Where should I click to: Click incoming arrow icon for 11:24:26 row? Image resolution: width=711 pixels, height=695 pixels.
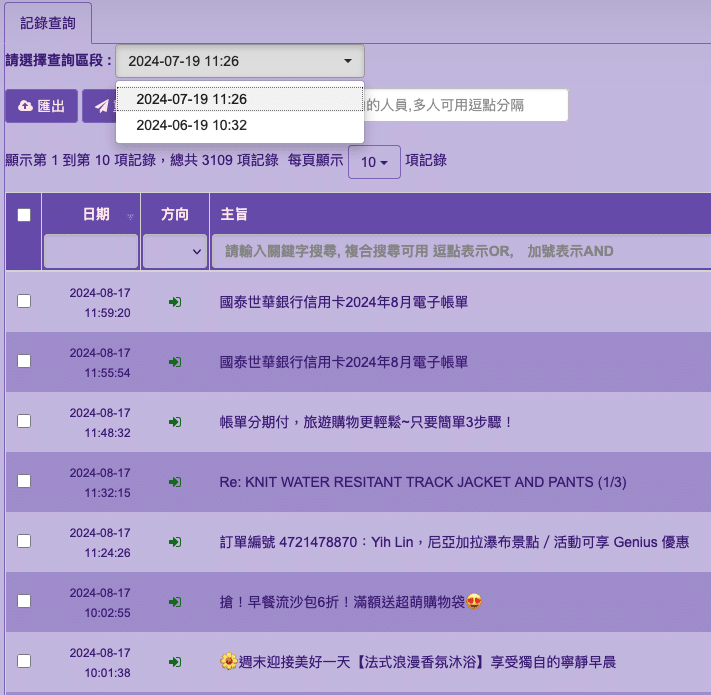(175, 542)
